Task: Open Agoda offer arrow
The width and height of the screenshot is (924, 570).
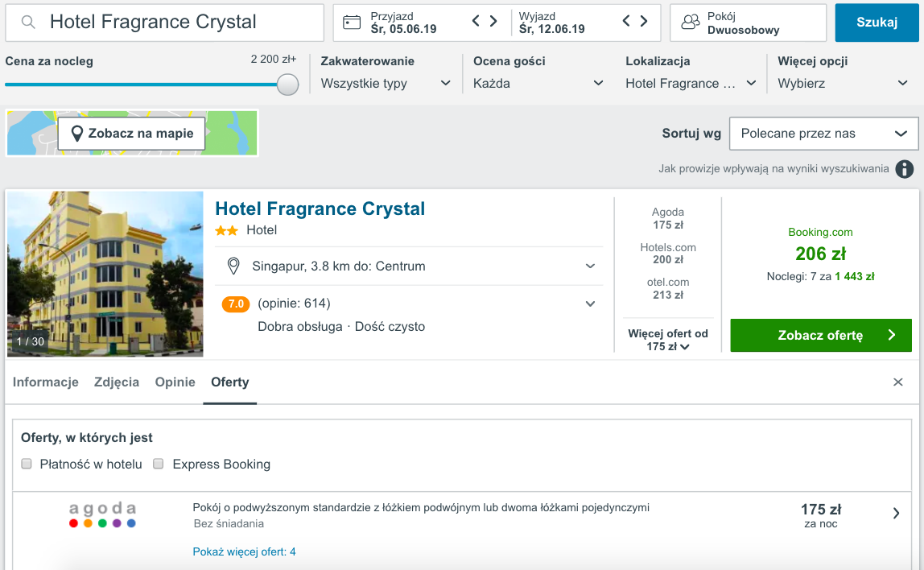Action: pyautogui.click(x=896, y=514)
